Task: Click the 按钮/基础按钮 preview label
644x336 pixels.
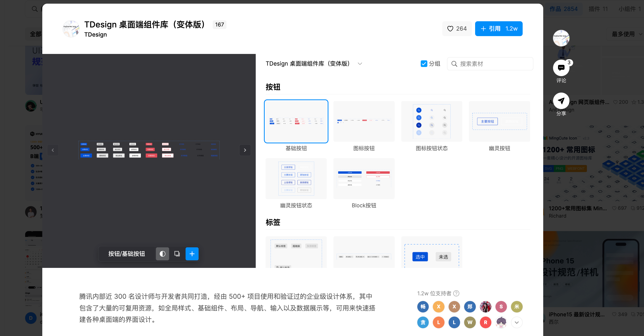Action: tap(127, 254)
